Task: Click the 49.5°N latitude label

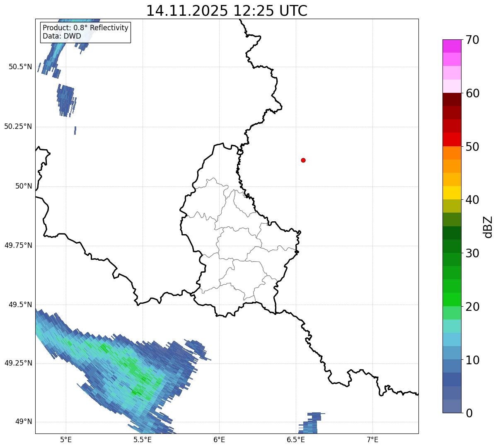Action: [20, 305]
